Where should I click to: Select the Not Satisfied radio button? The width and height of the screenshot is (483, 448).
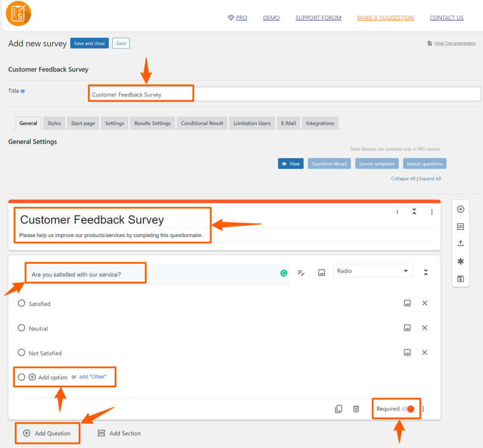[21, 353]
